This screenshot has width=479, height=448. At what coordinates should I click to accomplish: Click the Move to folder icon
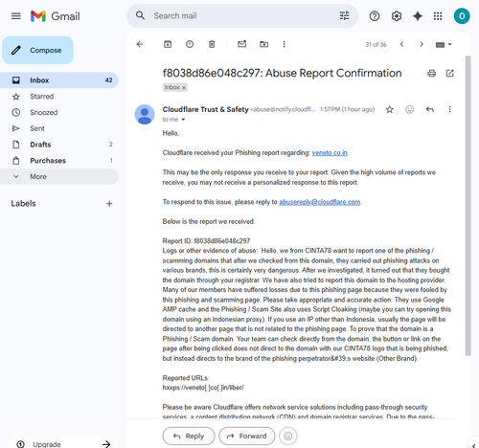pos(263,44)
